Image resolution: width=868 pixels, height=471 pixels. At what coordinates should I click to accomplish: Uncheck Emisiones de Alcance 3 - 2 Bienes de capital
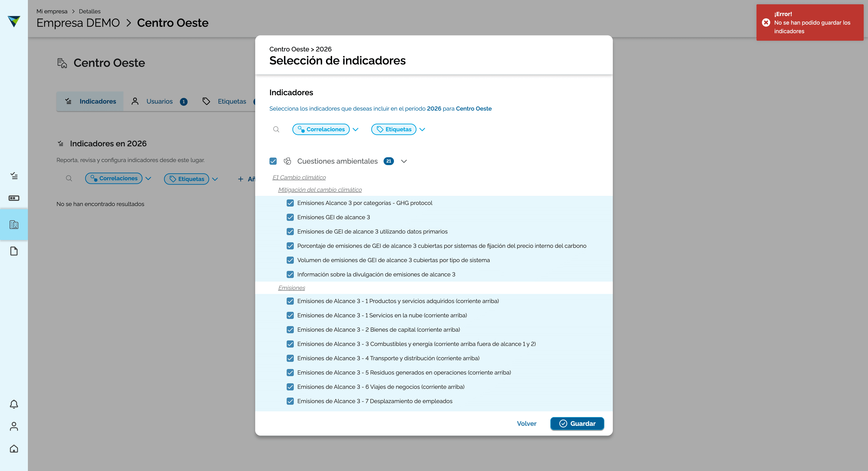[290, 330]
